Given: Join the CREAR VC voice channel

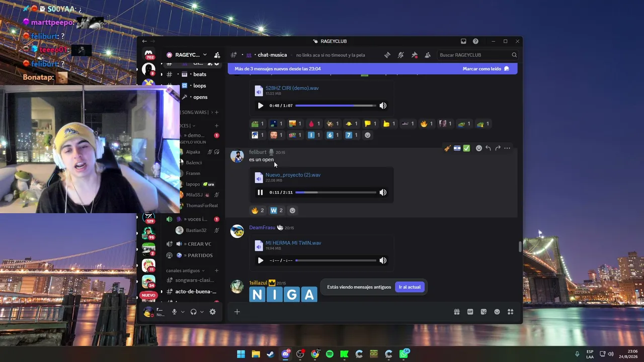Looking at the screenshot, I should point(194,244).
